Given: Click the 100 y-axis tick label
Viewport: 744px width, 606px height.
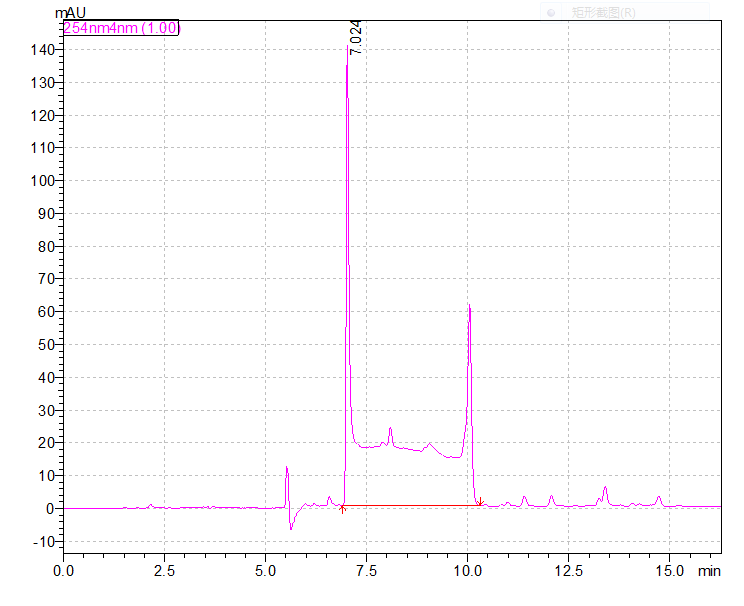Looking at the screenshot, I should click(x=43, y=181).
